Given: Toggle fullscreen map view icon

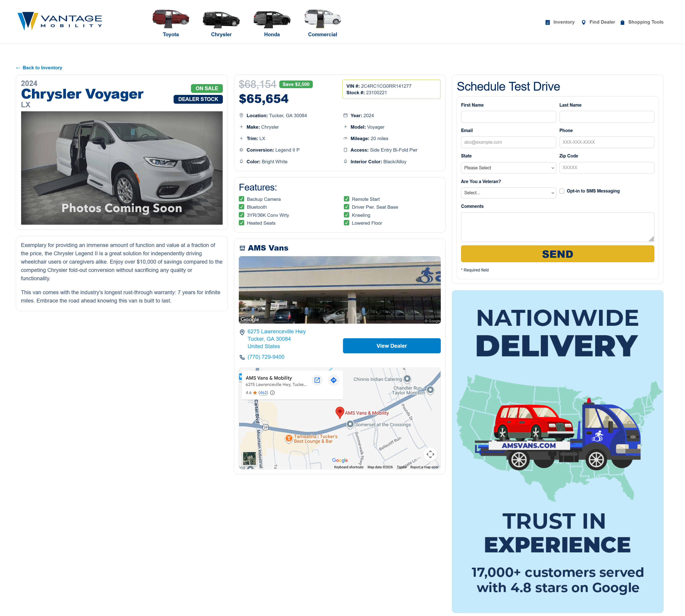Looking at the screenshot, I should click(x=430, y=454).
